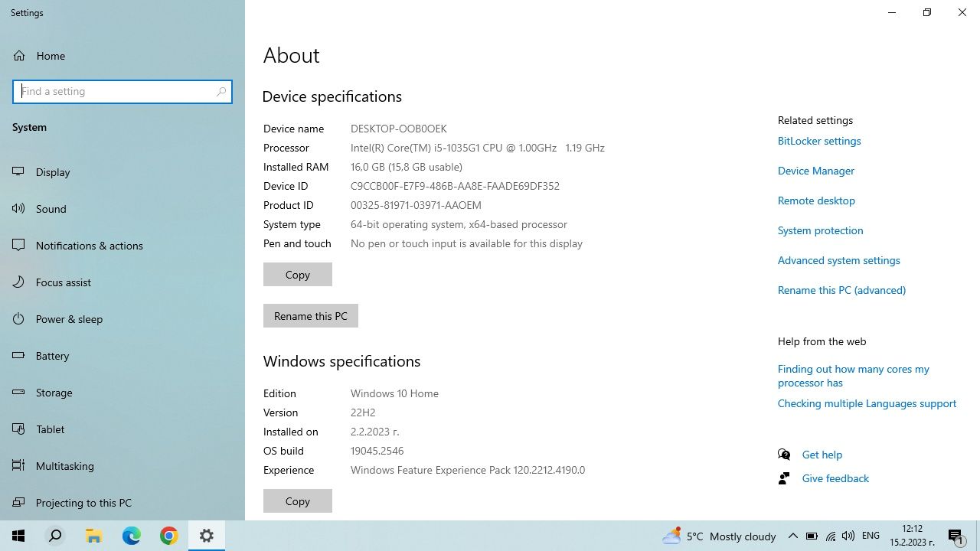Click Rename this PC button

(311, 316)
